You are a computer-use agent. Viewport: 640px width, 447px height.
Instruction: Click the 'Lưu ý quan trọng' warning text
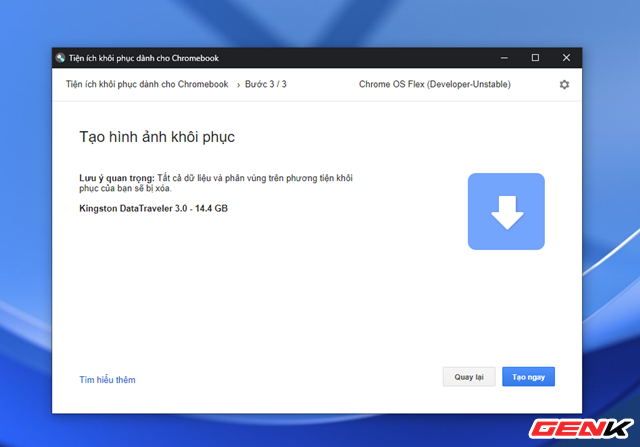click(117, 178)
